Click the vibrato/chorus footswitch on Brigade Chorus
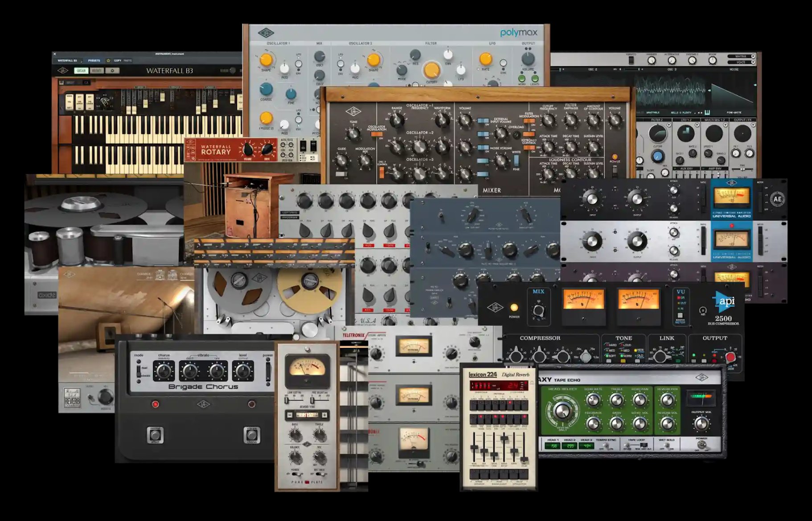812x521 pixels. tap(252, 435)
